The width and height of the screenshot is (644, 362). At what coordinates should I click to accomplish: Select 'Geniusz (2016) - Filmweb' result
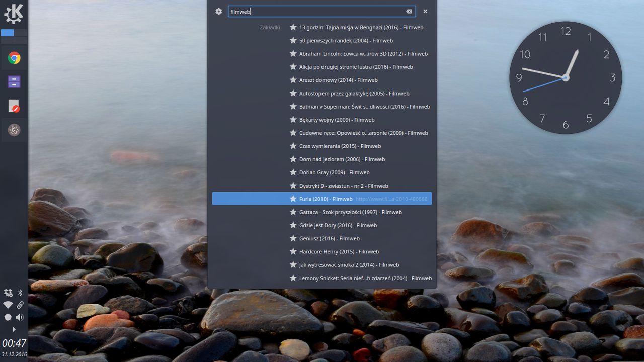click(322, 238)
